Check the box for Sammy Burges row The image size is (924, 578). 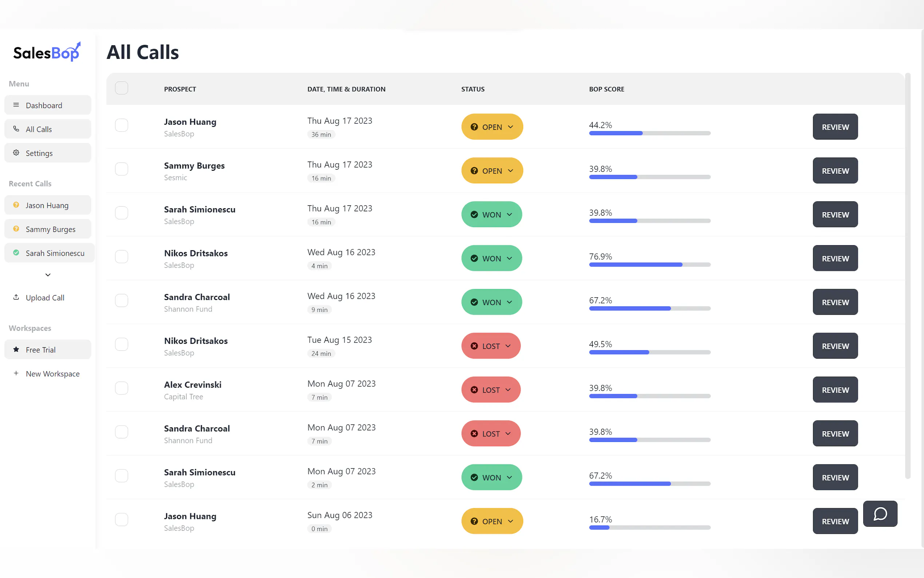pyautogui.click(x=122, y=169)
